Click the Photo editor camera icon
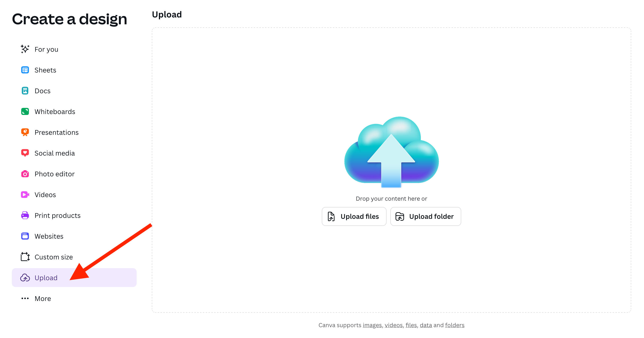644x338 pixels. tap(25, 174)
